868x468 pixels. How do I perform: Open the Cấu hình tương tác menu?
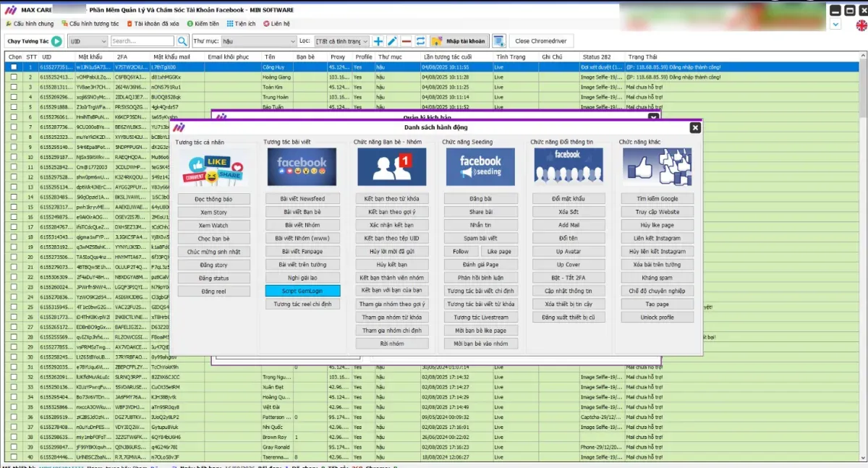pos(90,24)
